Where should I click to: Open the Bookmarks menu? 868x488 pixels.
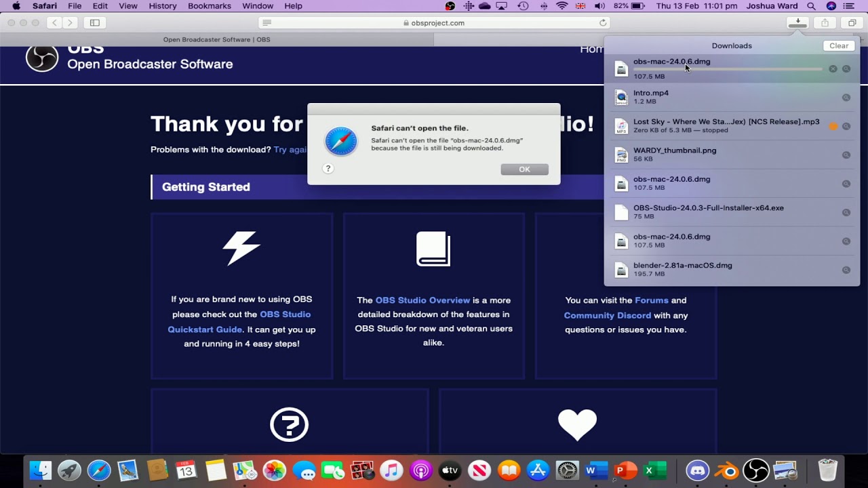tap(210, 6)
